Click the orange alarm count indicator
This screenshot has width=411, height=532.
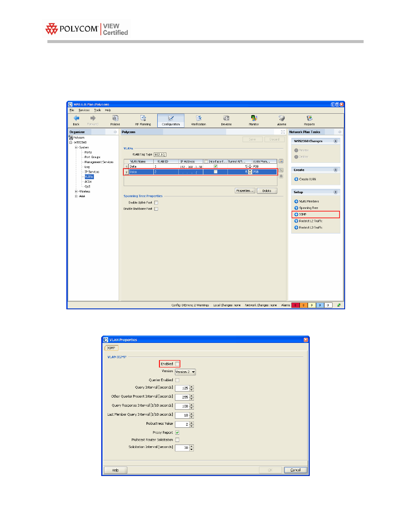click(x=304, y=305)
